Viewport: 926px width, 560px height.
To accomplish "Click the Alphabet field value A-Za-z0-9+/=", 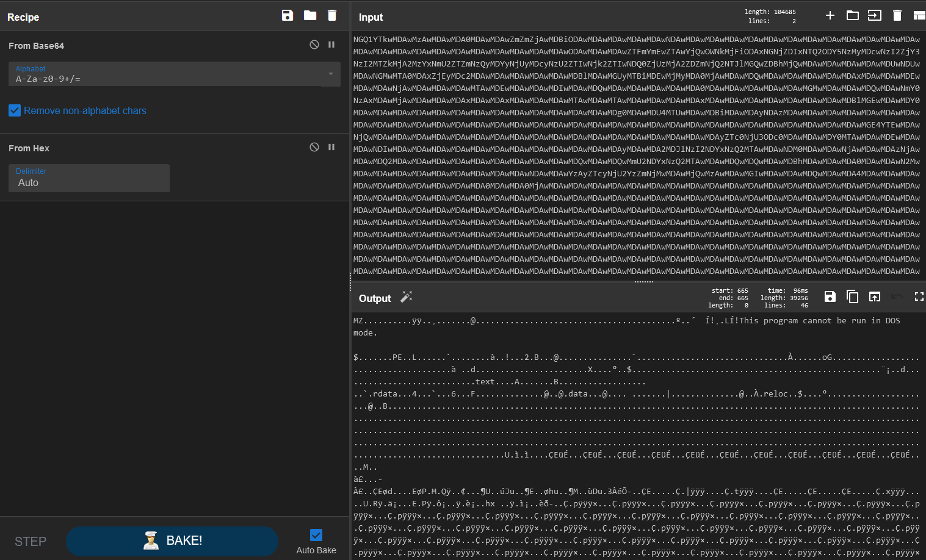I will point(48,79).
